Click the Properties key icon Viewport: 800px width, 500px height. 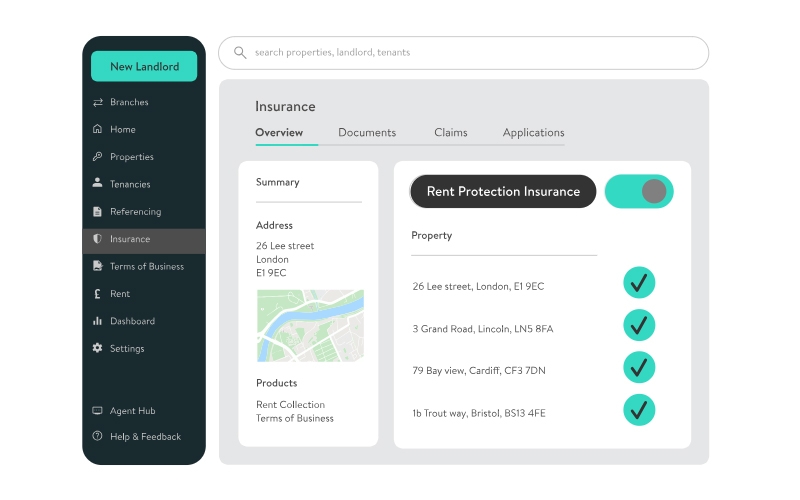click(x=97, y=157)
